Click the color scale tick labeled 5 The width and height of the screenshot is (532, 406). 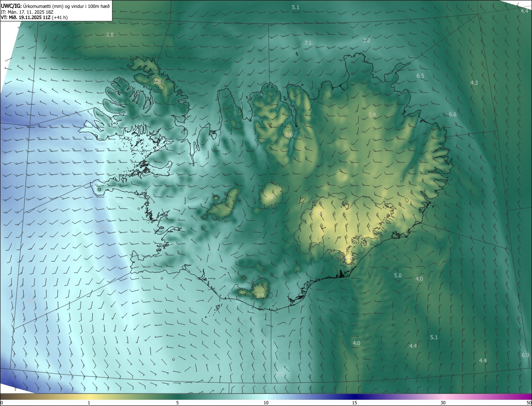177,403
